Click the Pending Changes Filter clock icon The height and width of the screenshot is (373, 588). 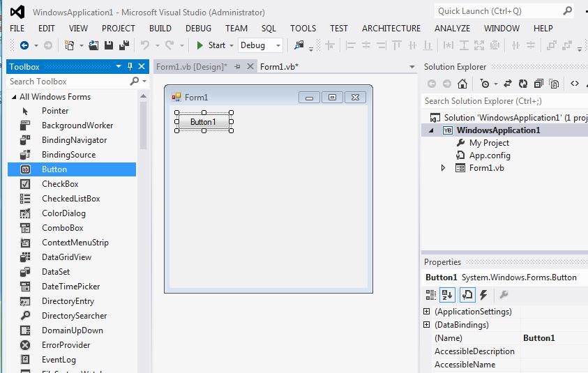click(x=485, y=84)
